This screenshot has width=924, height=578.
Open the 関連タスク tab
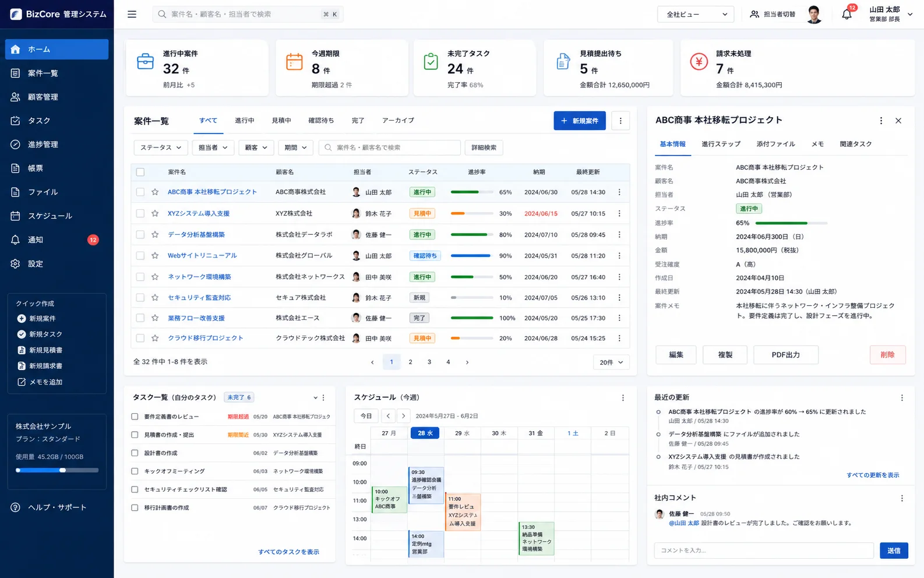856,144
